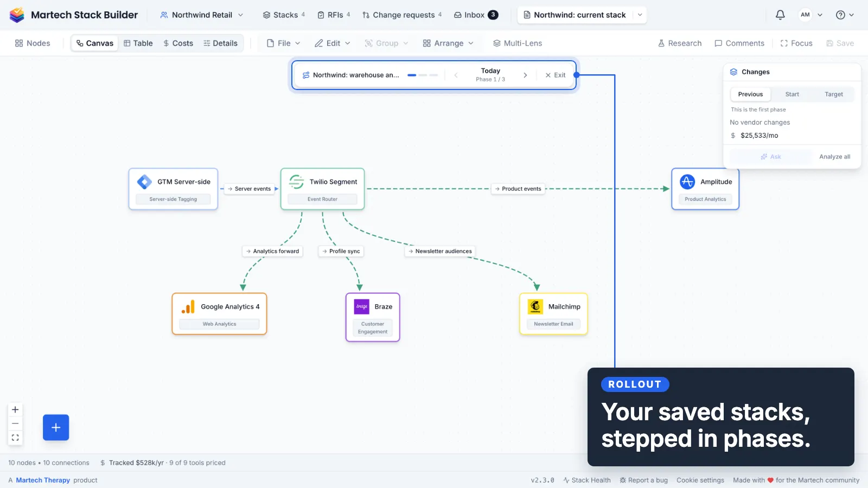Advance to next rollout phase arrow

pos(525,75)
